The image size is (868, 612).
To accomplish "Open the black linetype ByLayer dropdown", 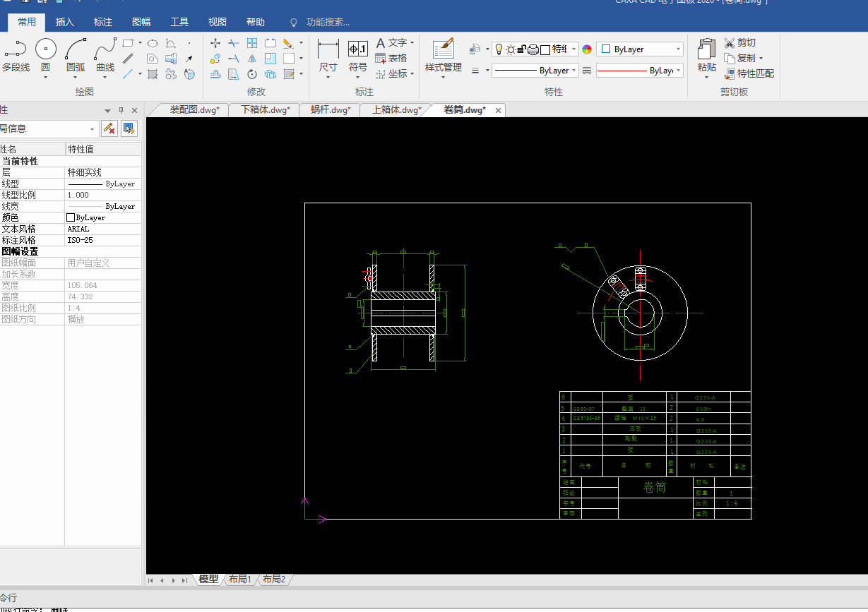I will [x=574, y=71].
